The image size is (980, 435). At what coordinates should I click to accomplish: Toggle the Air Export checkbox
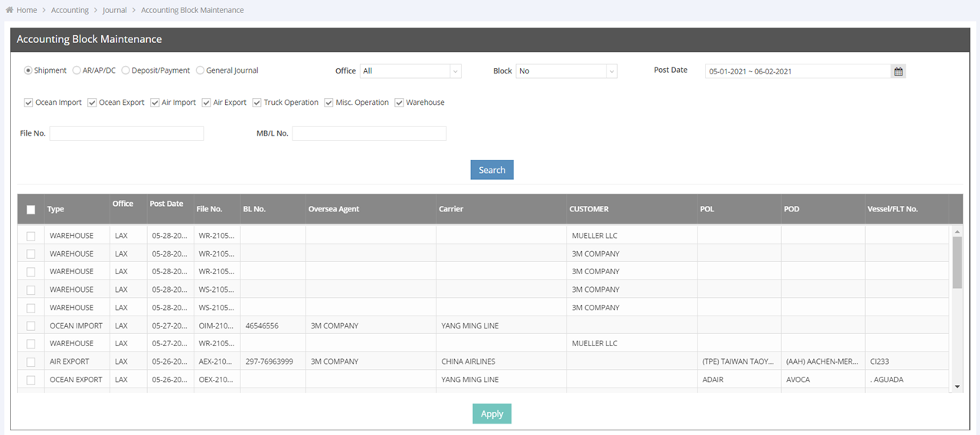point(206,103)
